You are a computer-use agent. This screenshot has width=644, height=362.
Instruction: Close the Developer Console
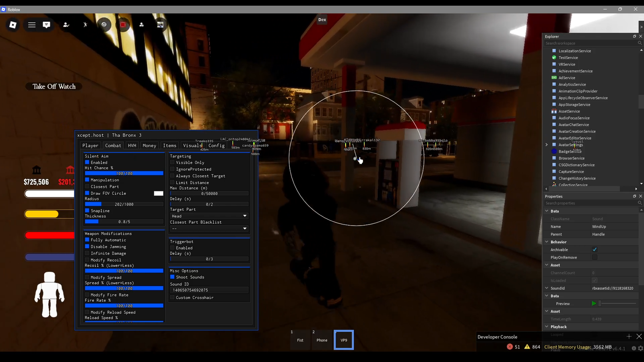click(639, 336)
